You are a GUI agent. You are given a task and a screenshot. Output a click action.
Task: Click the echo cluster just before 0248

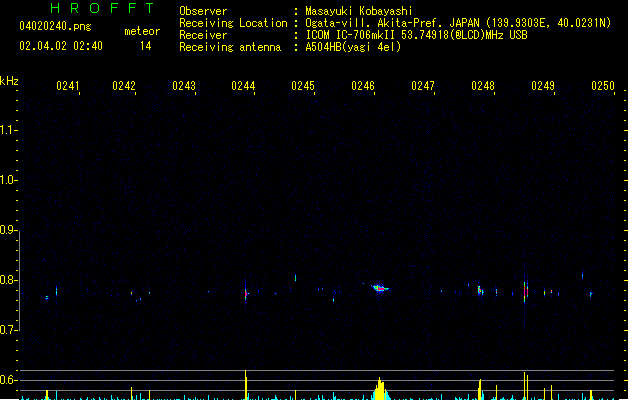pos(480,290)
